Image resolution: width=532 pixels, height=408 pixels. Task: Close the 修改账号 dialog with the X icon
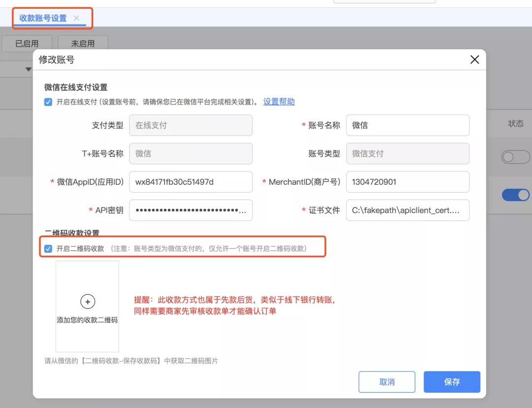[x=474, y=60]
